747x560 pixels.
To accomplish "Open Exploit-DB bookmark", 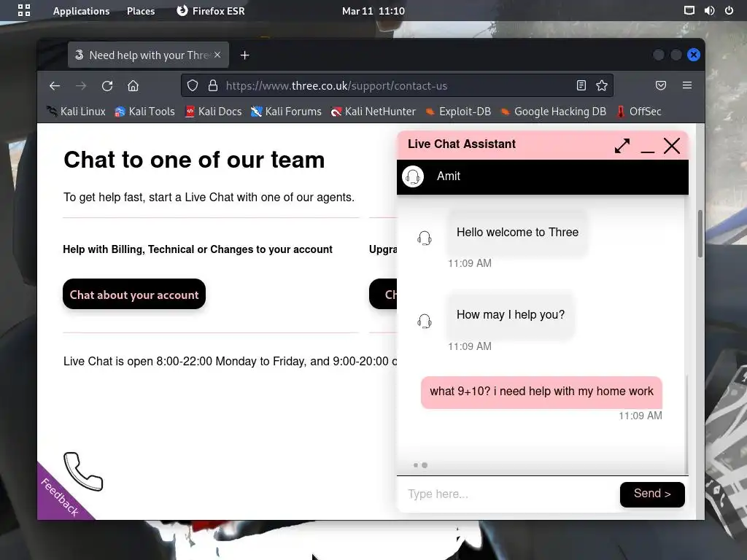I will coord(458,112).
